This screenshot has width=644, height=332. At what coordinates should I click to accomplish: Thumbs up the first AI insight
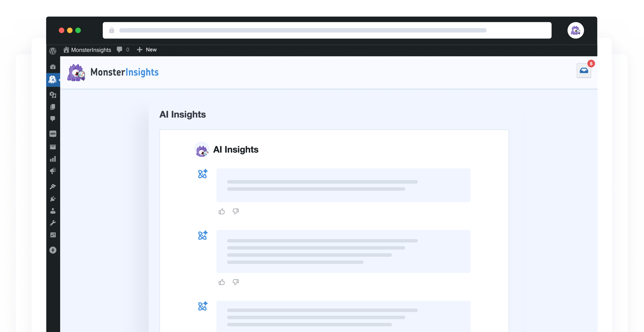(221, 211)
